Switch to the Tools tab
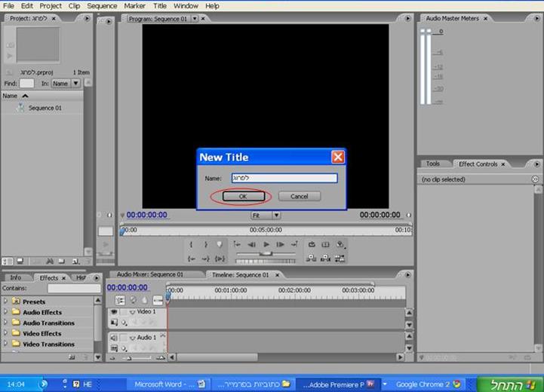Image resolution: width=544 pixels, height=392 pixels. (433, 164)
